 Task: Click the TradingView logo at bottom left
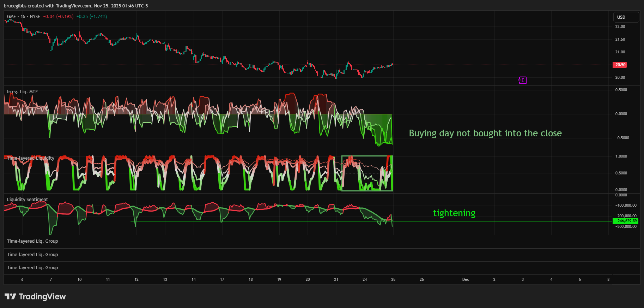(x=35, y=296)
